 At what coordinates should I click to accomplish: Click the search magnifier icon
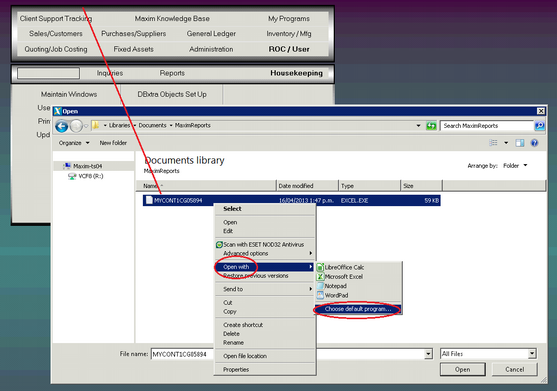tap(540, 126)
